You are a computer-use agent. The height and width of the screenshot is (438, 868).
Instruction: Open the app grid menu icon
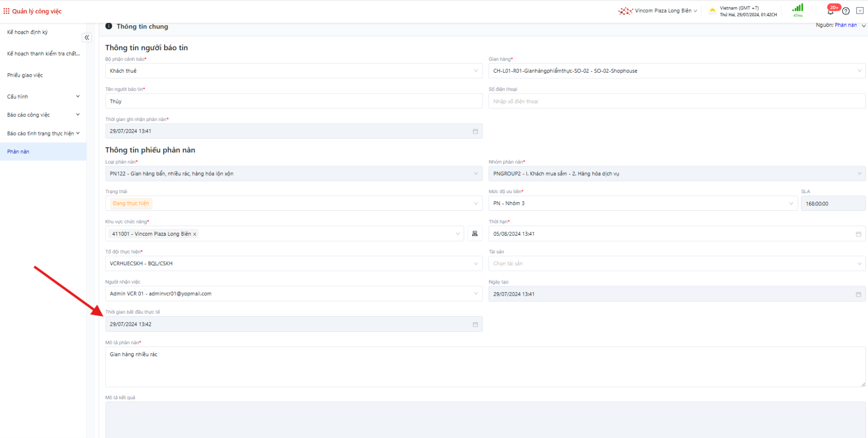tap(6, 11)
